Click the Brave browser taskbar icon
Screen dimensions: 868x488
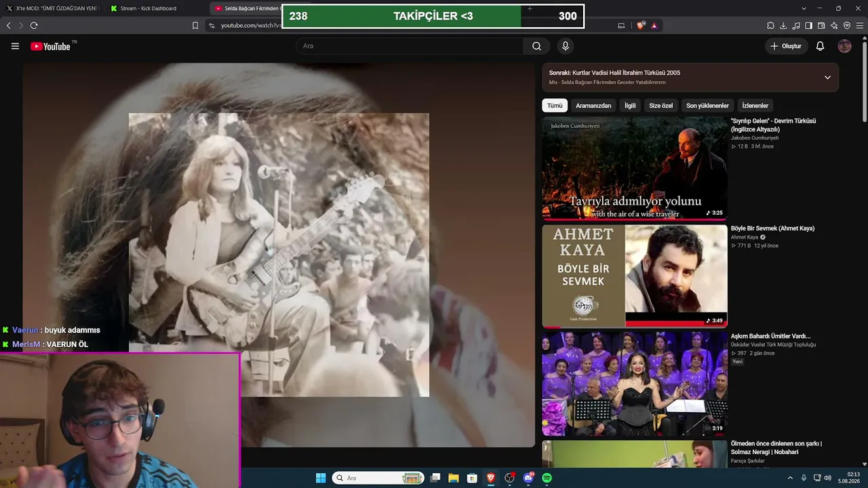point(491,478)
